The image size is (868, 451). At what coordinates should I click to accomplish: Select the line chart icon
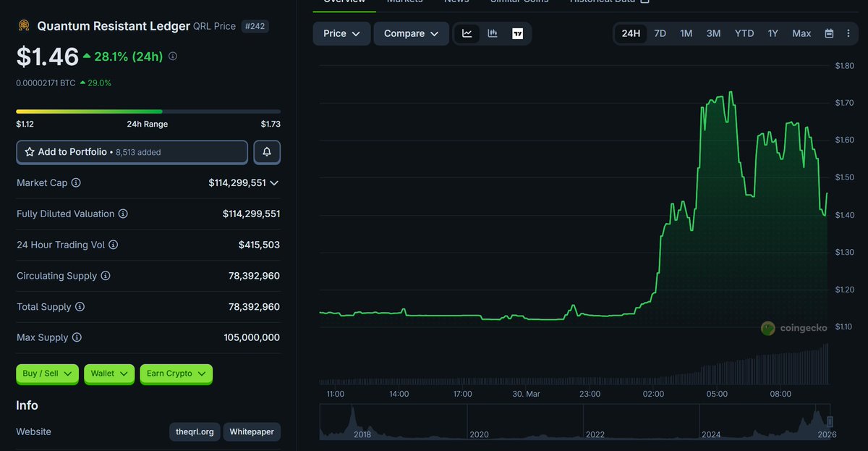[x=467, y=33]
